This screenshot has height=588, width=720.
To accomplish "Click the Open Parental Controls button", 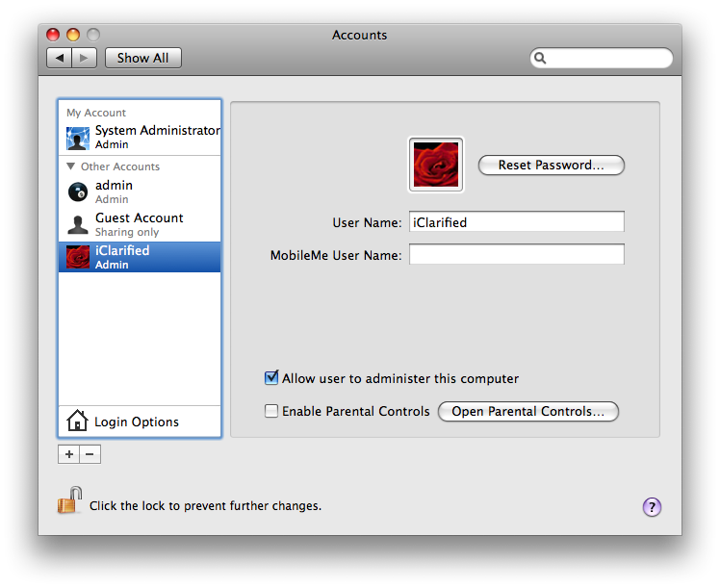I will tap(527, 411).
